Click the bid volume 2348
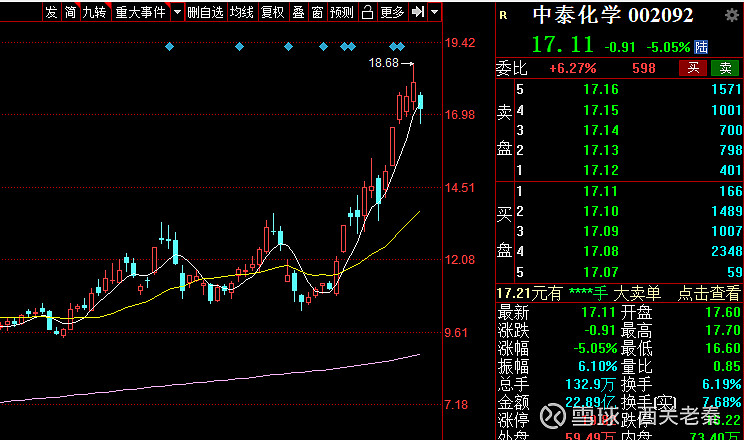The image size is (744, 440). point(726,251)
